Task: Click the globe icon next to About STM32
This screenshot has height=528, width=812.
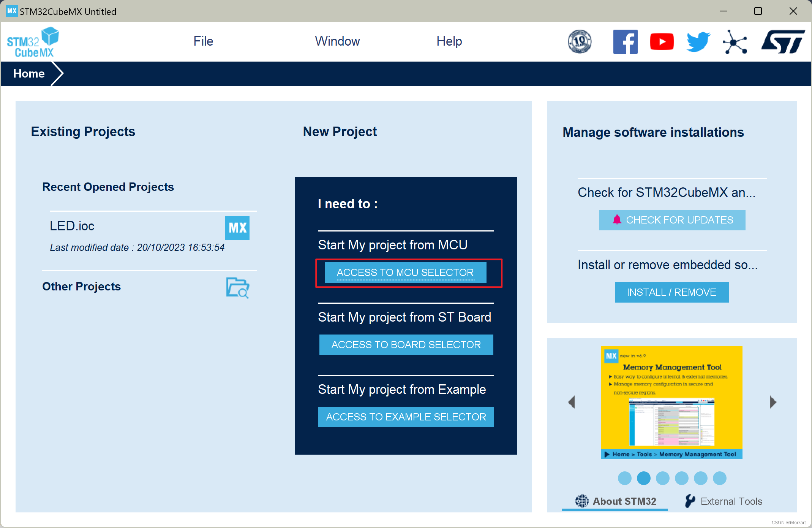Action: (582, 501)
